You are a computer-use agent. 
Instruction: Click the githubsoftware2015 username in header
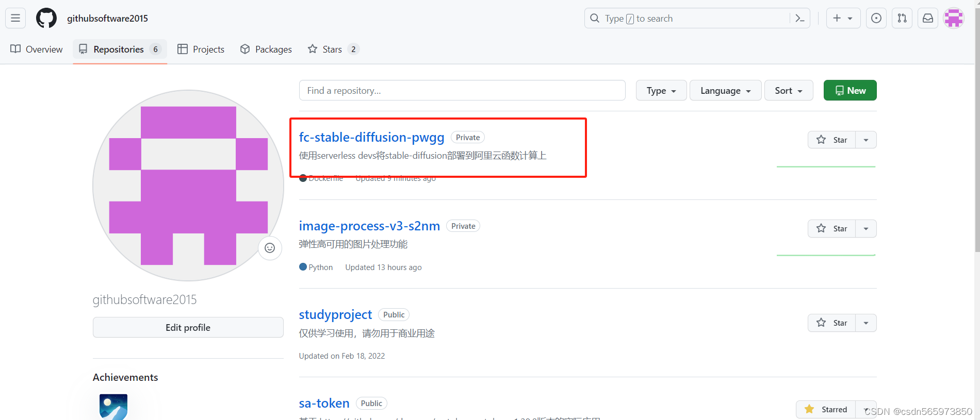point(107,18)
